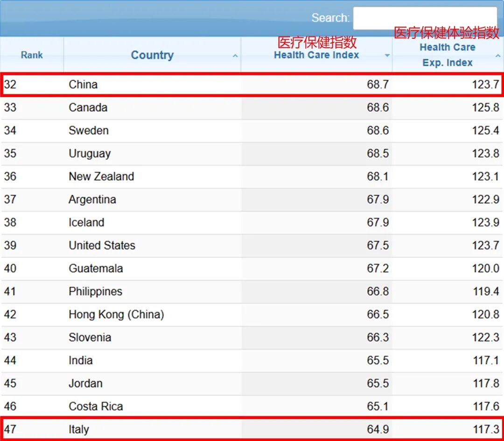Click inside the Search input box
The image size is (504, 441).
pyautogui.click(x=425, y=18)
